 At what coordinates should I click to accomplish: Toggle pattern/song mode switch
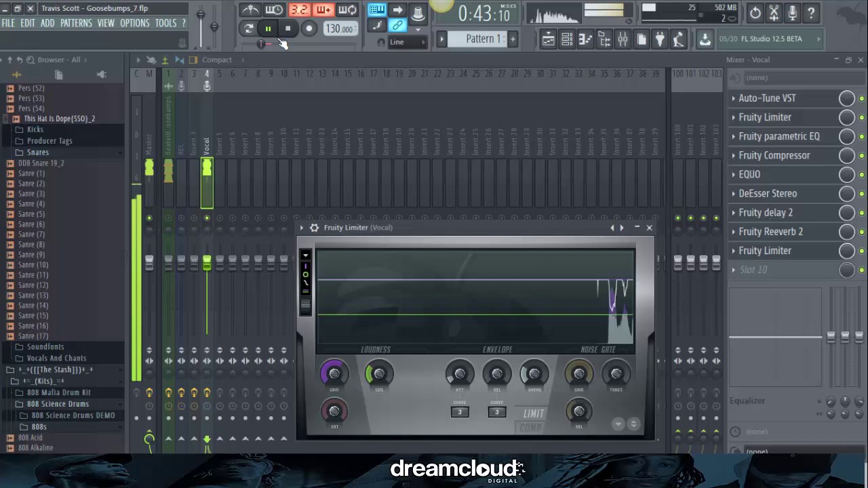(x=248, y=28)
